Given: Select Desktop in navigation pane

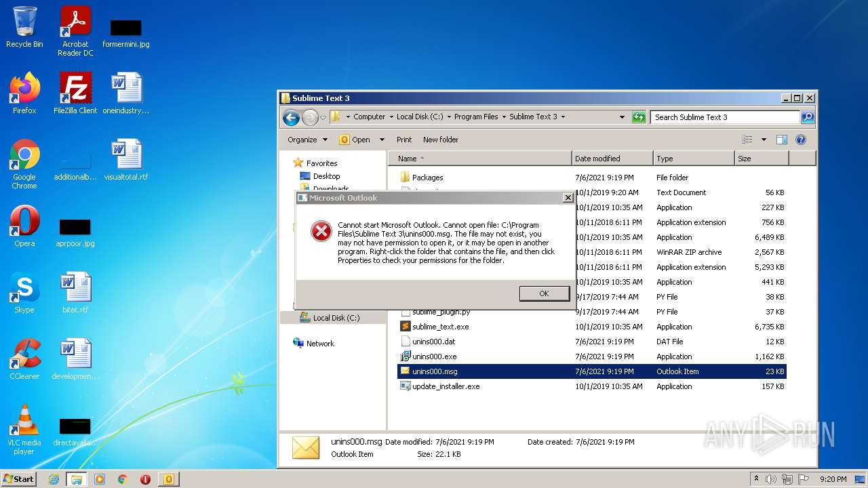Looking at the screenshot, I should coord(326,176).
